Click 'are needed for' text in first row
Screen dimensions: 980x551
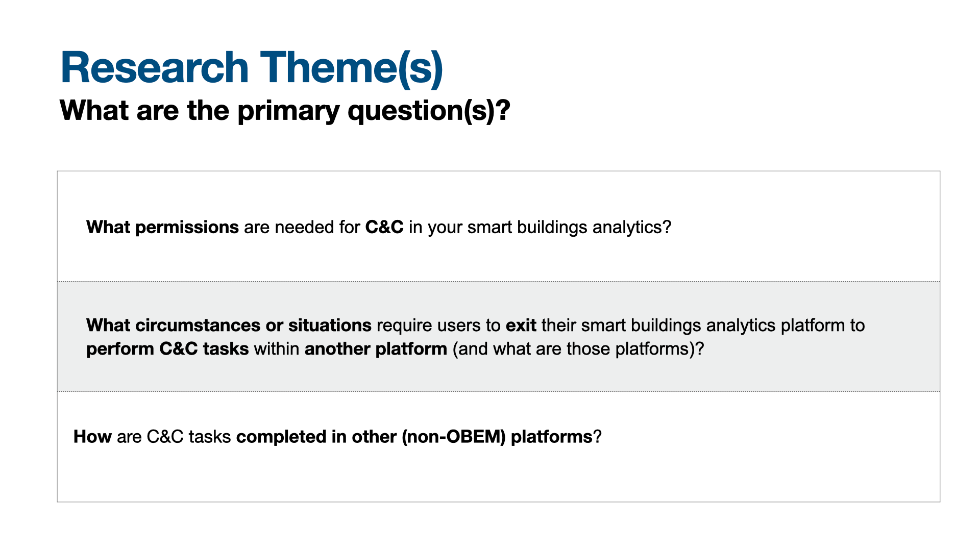tap(302, 227)
